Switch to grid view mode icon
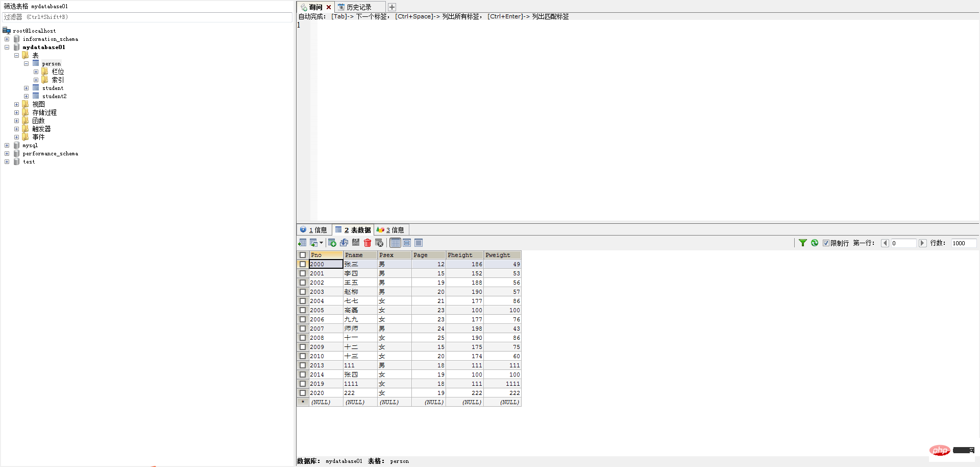This screenshot has width=980, height=467. pyautogui.click(x=396, y=243)
